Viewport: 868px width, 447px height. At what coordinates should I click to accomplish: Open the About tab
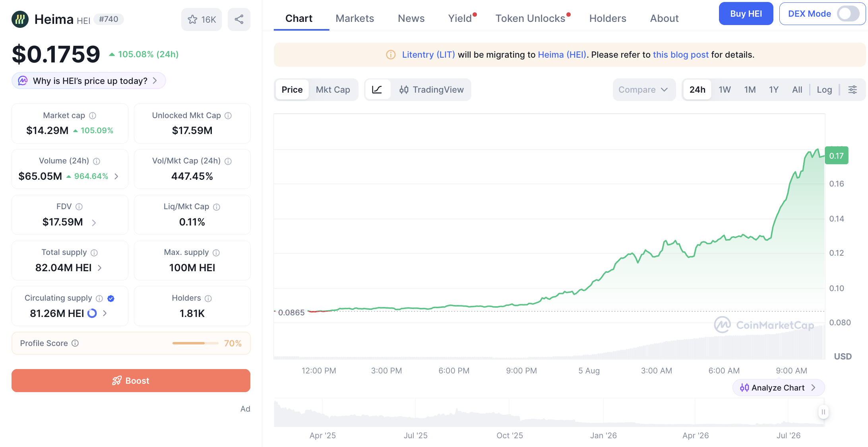tap(664, 18)
